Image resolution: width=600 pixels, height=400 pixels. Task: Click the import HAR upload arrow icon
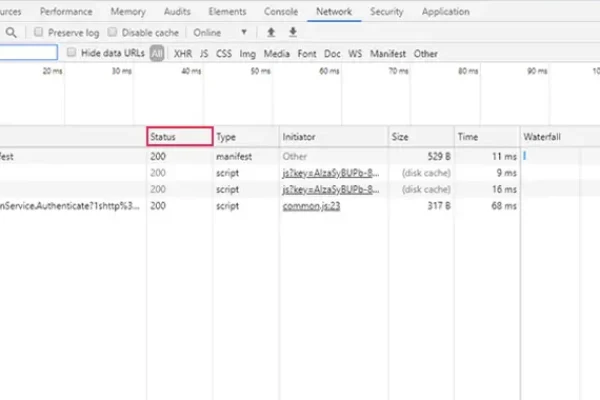click(x=271, y=32)
